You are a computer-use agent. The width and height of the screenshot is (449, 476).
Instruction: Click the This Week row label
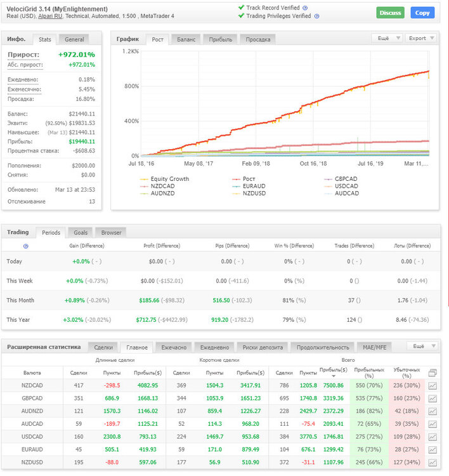[20, 281]
